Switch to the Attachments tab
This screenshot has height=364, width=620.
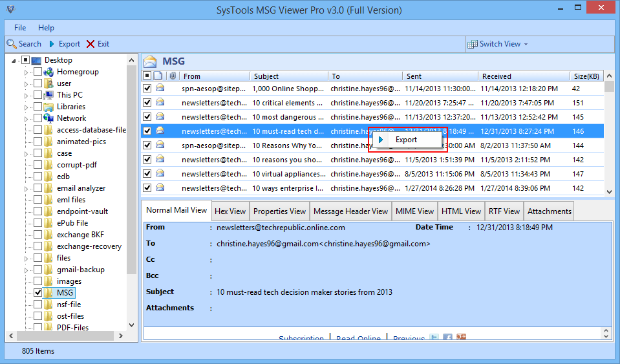(550, 211)
